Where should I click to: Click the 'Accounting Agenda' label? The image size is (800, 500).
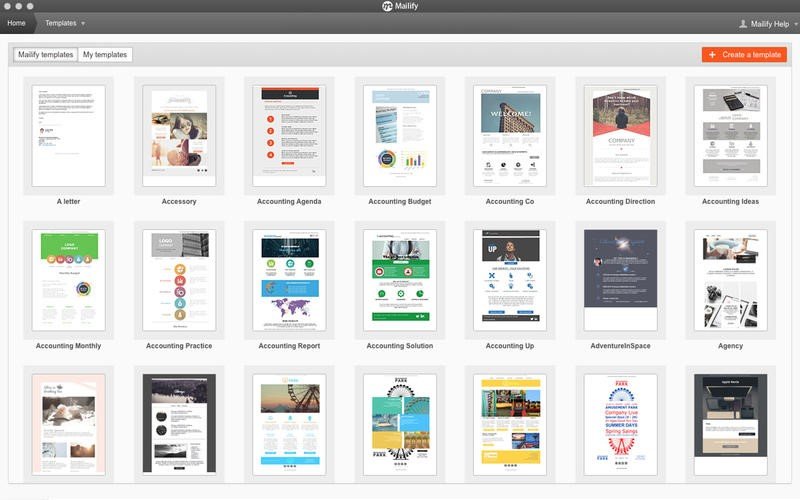(x=289, y=202)
